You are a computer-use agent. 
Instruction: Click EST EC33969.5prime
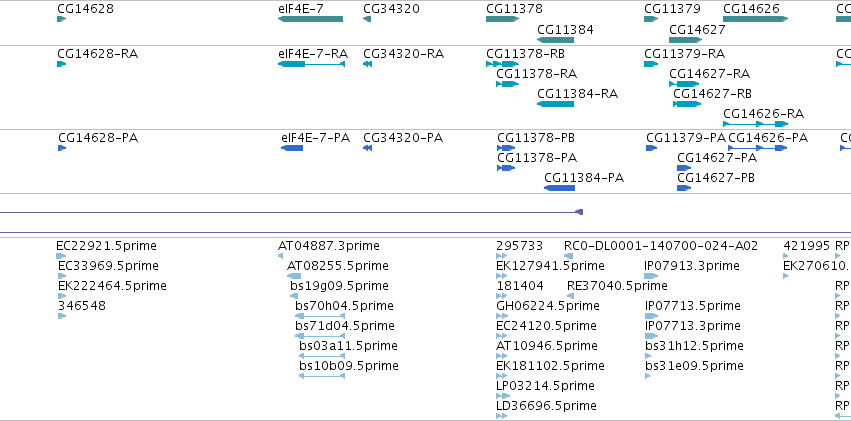coord(109,266)
